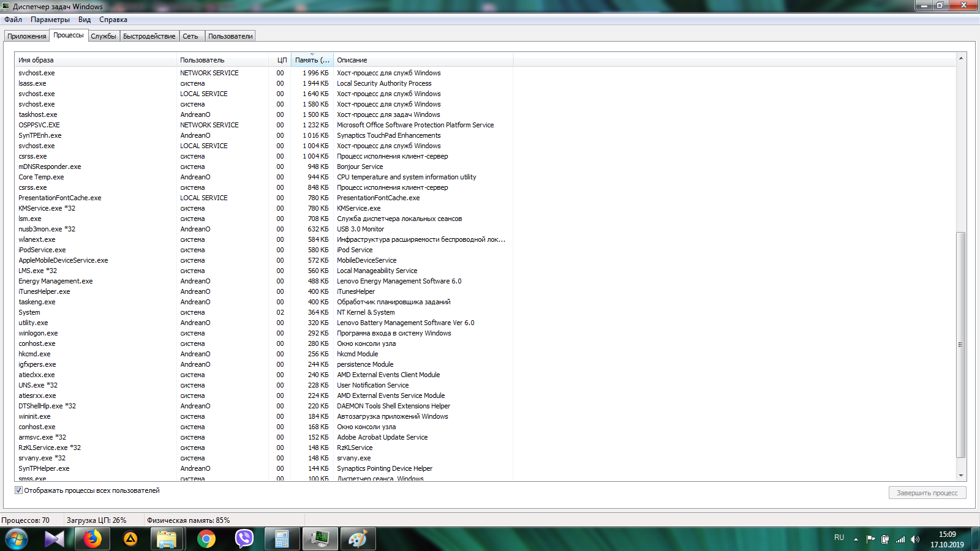Select the lsass.exe process row
Viewport: 980px width, 551px height.
[x=263, y=83]
